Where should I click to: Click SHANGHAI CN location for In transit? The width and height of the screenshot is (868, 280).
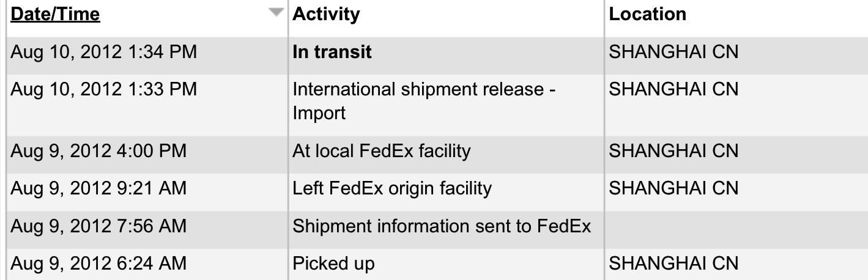[x=673, y=52]
